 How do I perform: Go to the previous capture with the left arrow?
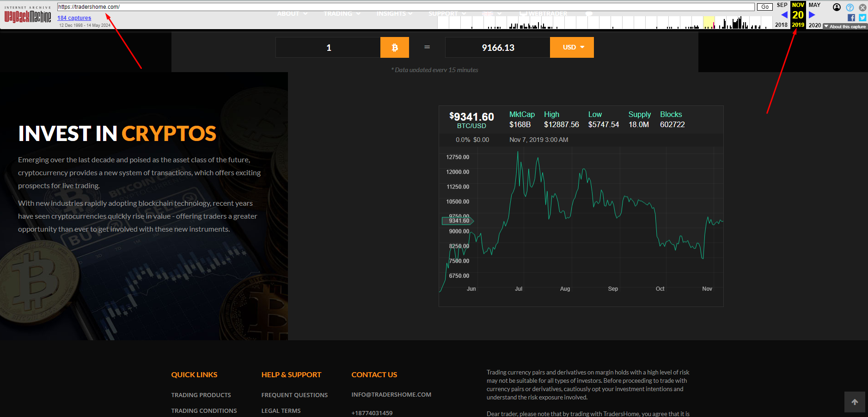784,15
